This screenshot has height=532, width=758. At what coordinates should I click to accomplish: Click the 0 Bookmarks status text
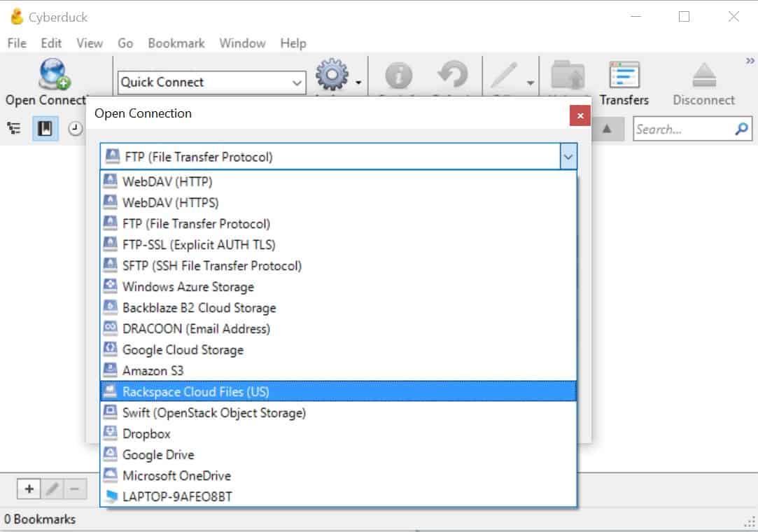(x=40, y=519)
